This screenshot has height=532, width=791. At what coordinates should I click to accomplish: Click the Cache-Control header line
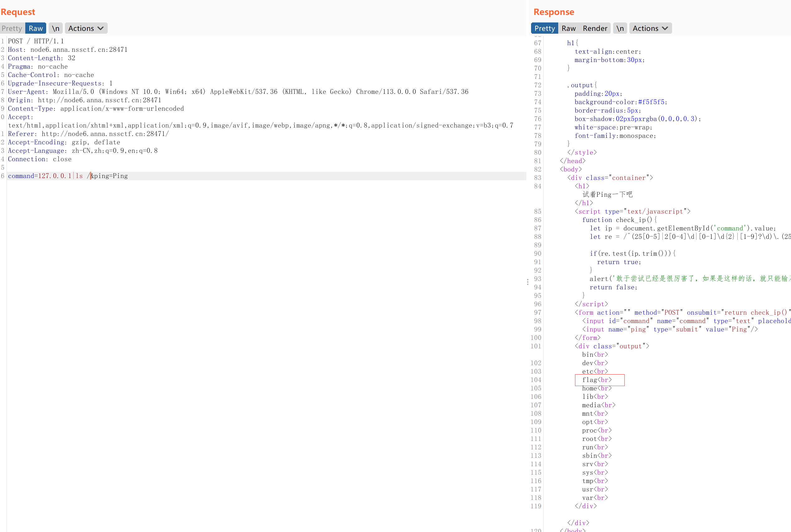(x=51, y=75)
